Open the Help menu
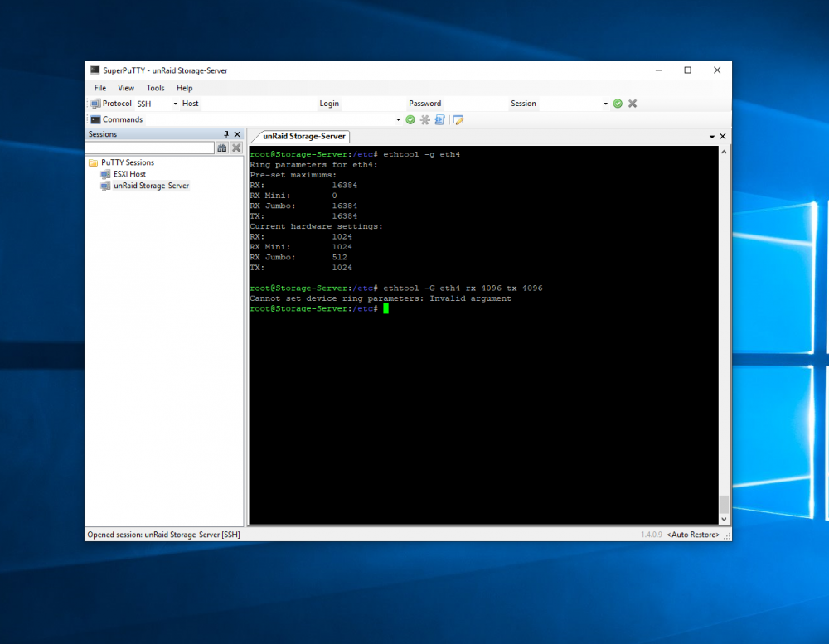Screen dimensions: 829x644 pos(184,88)
